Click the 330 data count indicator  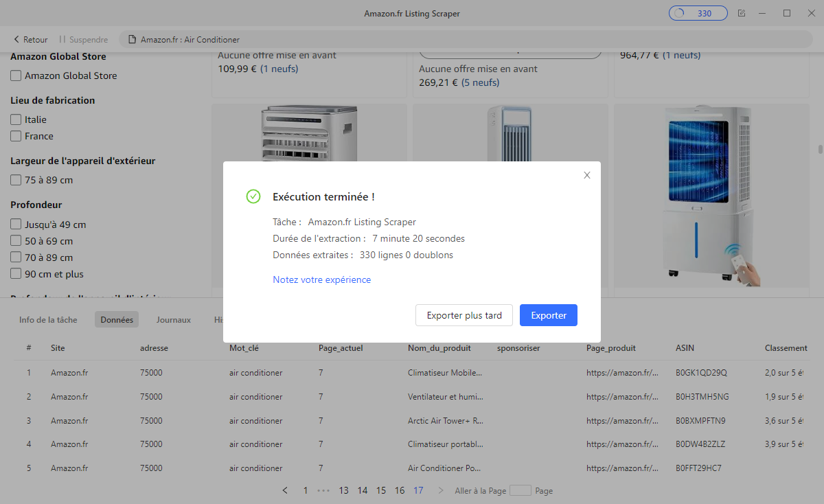pos(698,13)
